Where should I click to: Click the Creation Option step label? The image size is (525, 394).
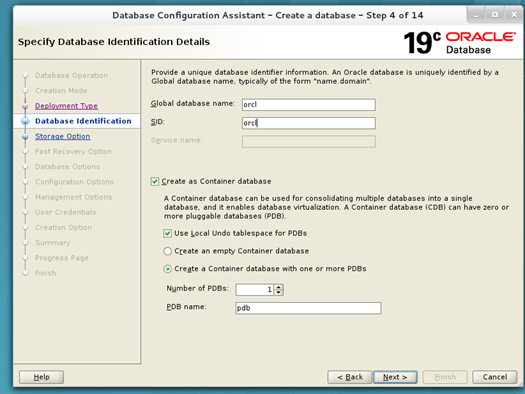click(x=63, y=228)
